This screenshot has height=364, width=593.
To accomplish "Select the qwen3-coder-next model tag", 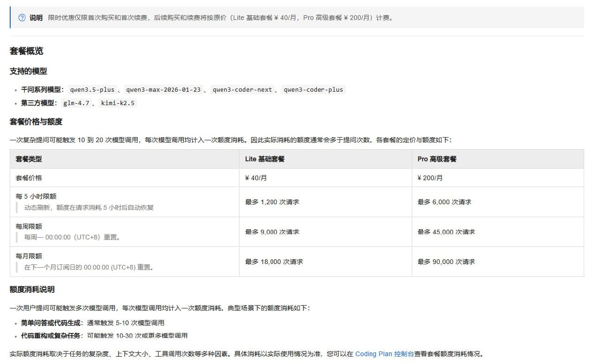I will coord(242,90).
